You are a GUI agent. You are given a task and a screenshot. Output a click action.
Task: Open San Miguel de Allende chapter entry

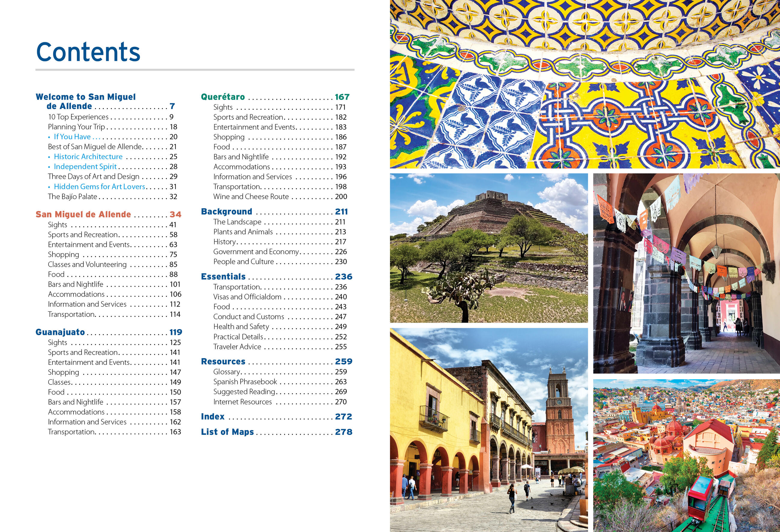coord(83,215)
